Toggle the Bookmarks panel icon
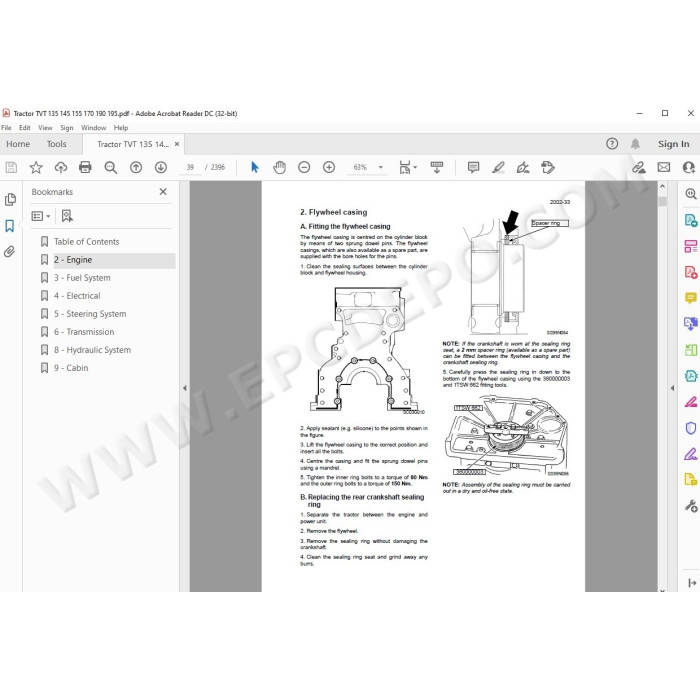The width and height of the screenshot is (700, 700). [10, 225]
